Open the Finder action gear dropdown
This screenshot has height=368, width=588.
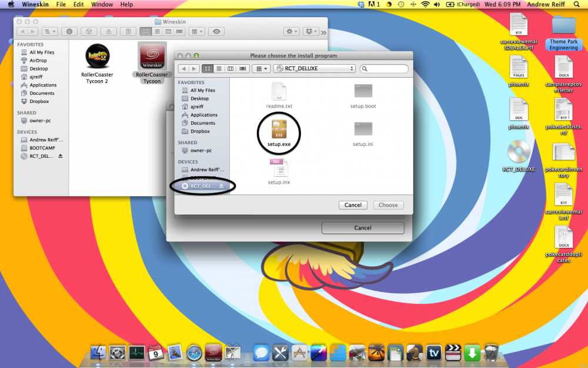pos(291,31)
